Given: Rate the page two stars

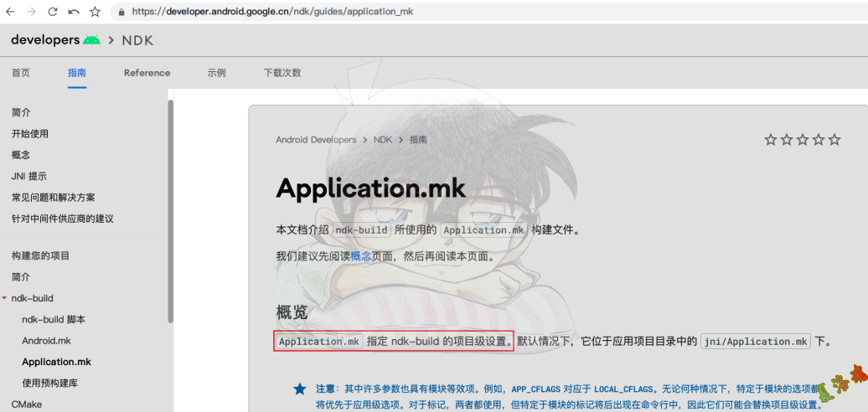Looking at the screenshot, I should tap(787, 140).
